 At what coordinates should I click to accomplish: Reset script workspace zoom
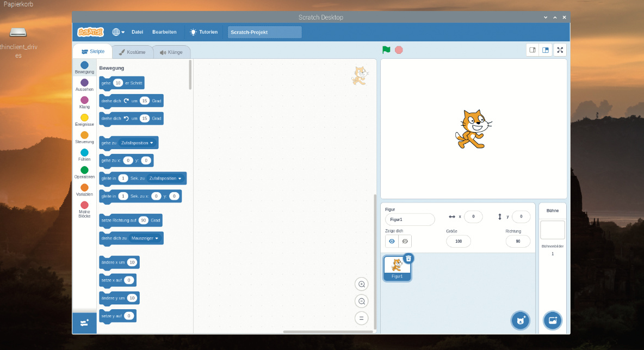361,318
